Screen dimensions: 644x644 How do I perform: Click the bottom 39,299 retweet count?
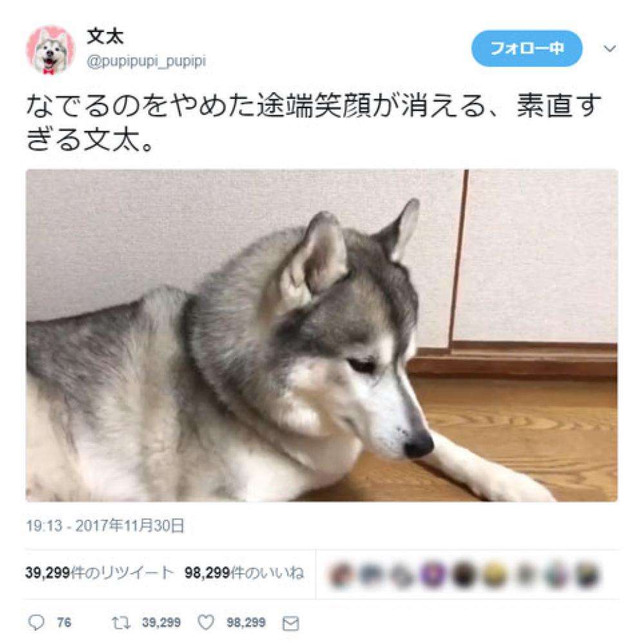click(162, 623)
